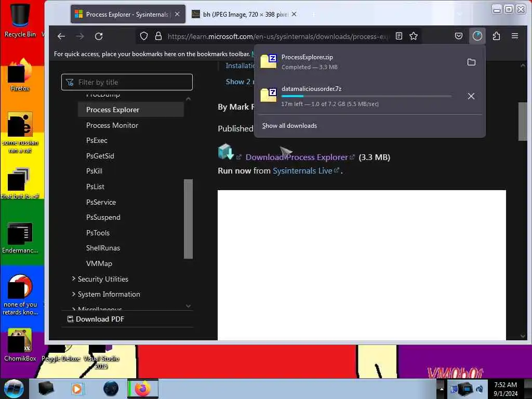Image resolution: width=532 pixels, height=399 pixels.
Task: Click the URL address bar
Action: pos(278,36)
